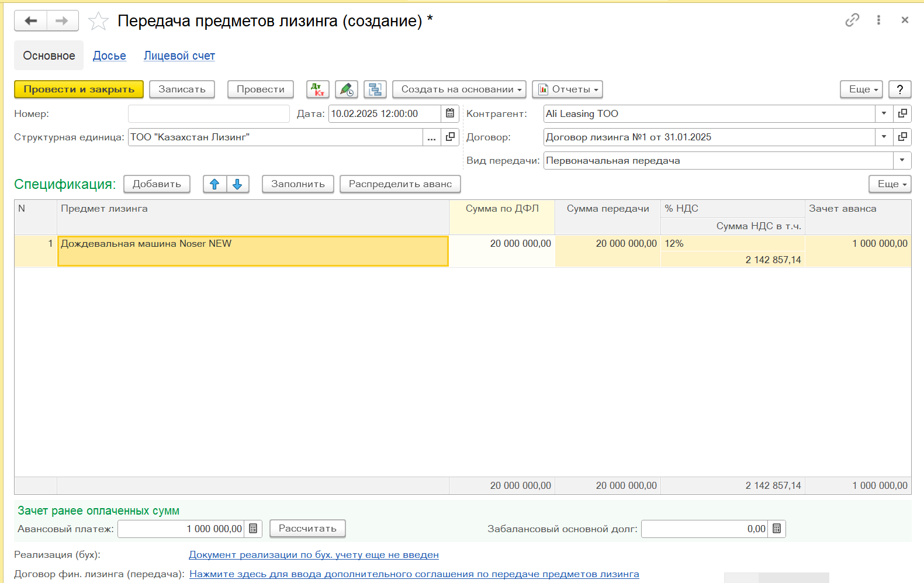
Task: Select cell Дождевальная машина Noser NEW
Action: (253, 251)
